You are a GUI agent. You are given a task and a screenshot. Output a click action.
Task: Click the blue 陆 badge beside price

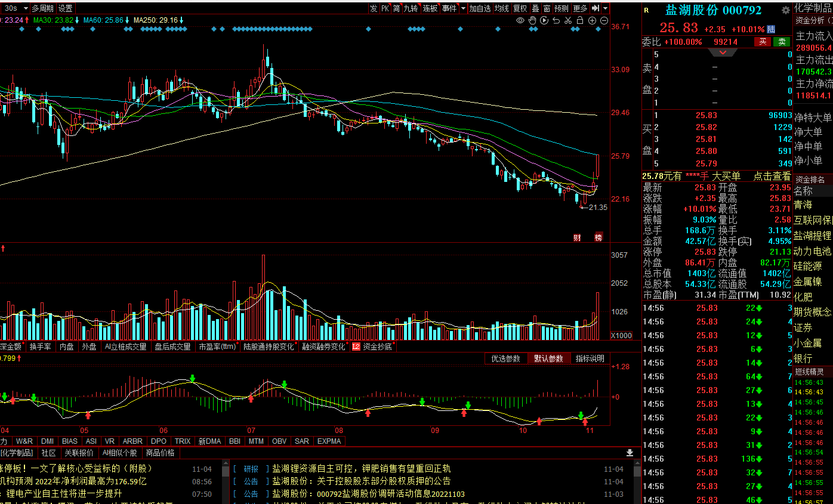pyautogui.click(x=771, y=29)
